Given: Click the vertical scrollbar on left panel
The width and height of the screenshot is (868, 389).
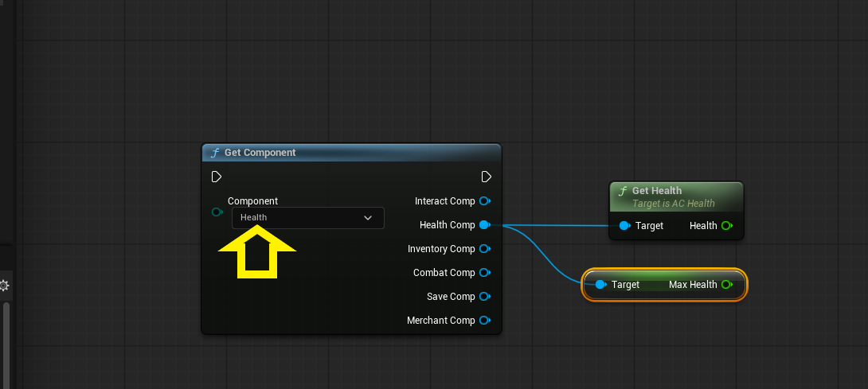Looking at the screenshot, I should click(x=6, y=344).
